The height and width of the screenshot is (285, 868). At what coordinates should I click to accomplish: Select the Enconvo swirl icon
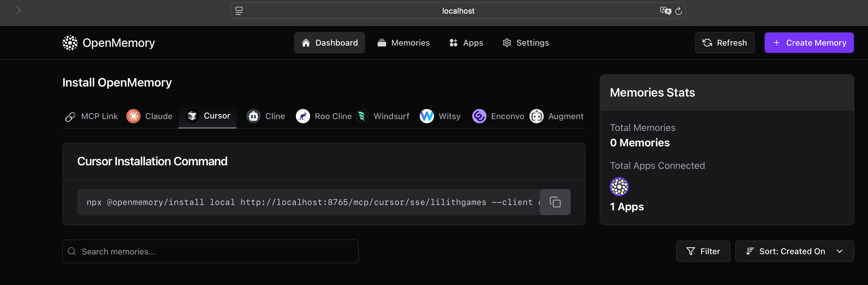click(x=479, y=116)
